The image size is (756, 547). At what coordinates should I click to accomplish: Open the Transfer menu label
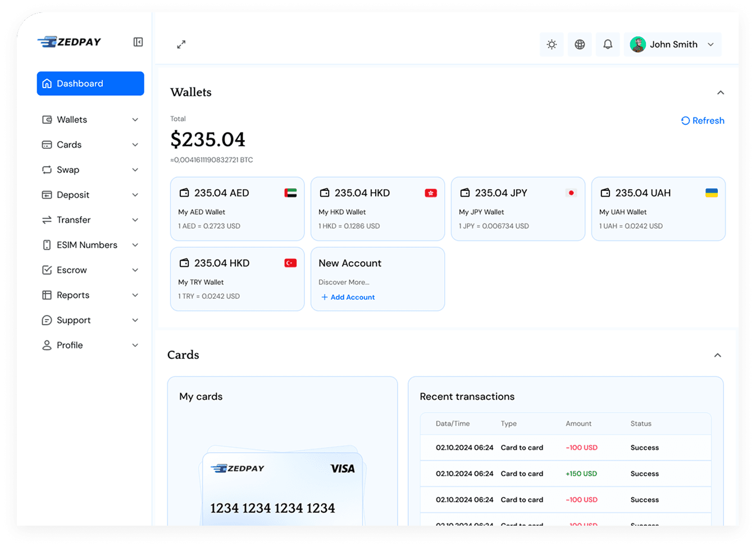[x=74, y=220]
